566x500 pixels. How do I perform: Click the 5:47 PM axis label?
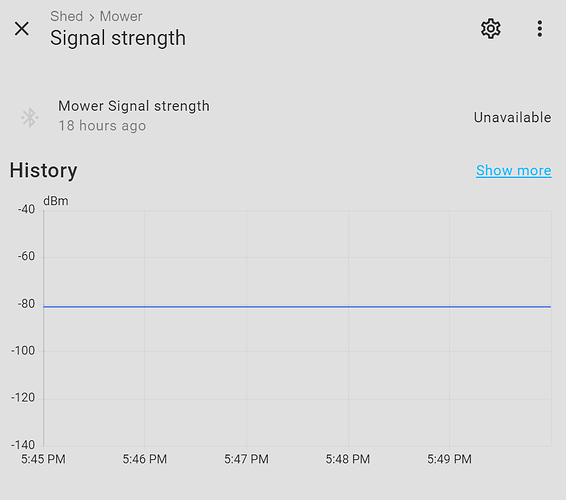click(246, 459)
